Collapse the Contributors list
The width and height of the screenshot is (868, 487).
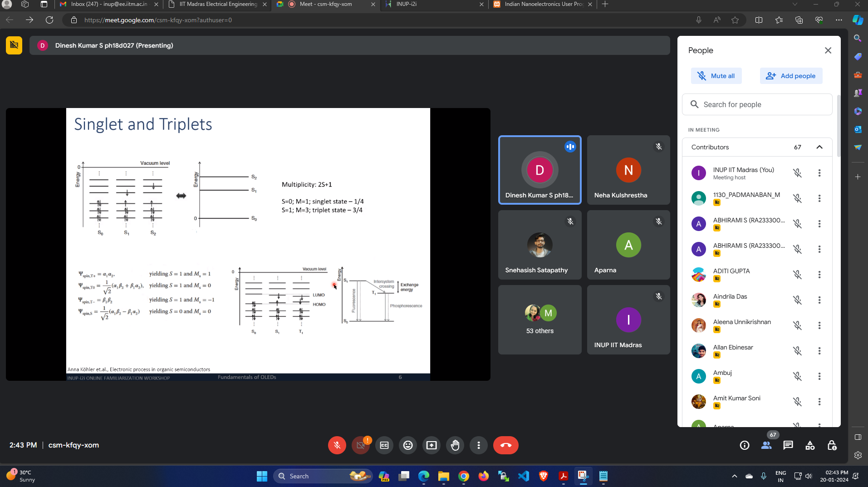(x=819, y=147)
